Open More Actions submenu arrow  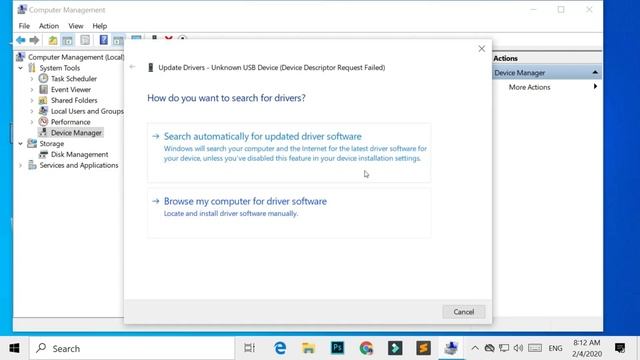click(595, 87)
